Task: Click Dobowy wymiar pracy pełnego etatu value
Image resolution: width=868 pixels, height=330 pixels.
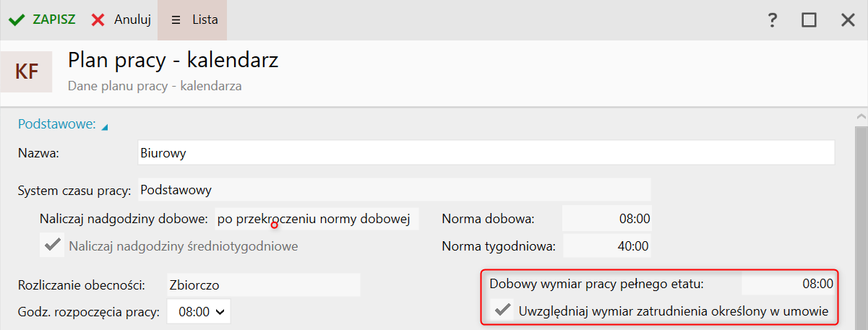Action: [x=788, y=284]
